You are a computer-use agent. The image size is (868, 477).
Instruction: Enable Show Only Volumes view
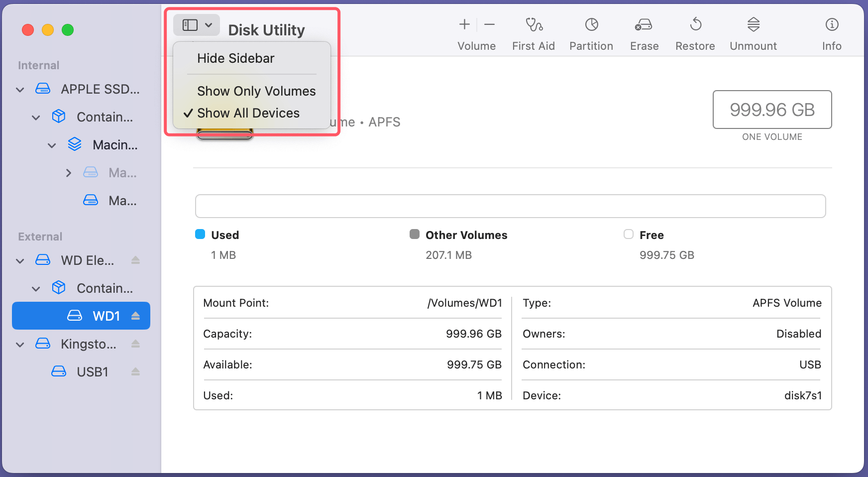256,91
